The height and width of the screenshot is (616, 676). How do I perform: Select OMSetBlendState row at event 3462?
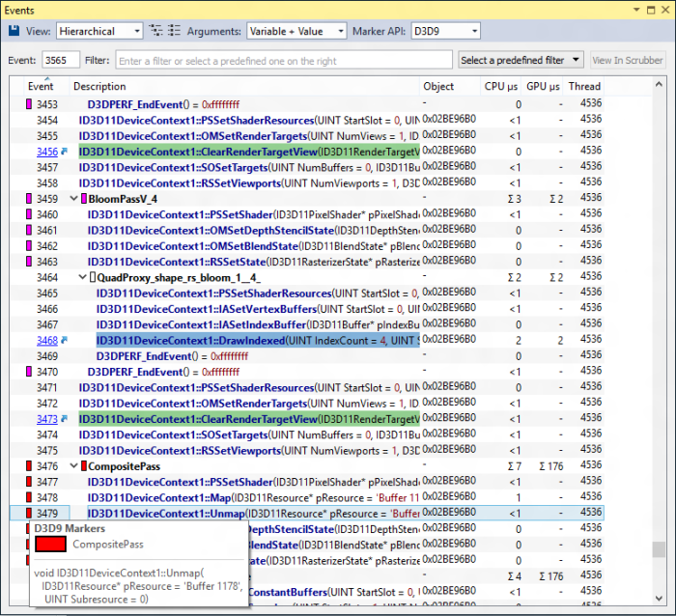pyautogui.click(x=307, y=245)
